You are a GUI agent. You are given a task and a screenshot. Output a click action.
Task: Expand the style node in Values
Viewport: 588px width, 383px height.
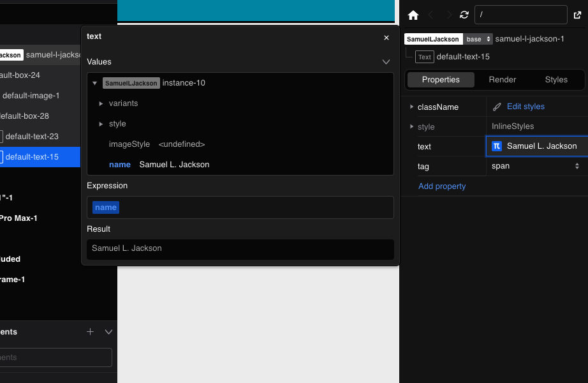tap(101, 124)
